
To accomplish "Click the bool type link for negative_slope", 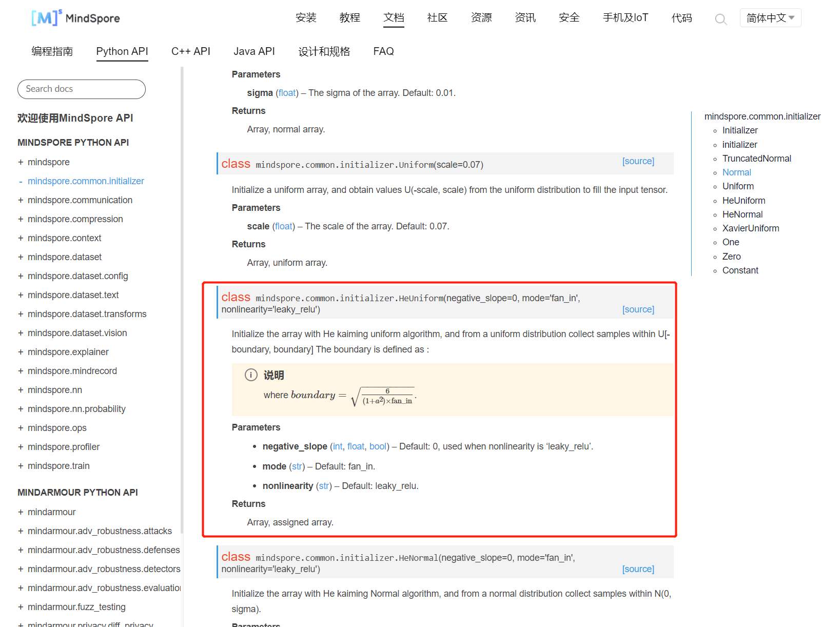I will (x=378, y=446).
